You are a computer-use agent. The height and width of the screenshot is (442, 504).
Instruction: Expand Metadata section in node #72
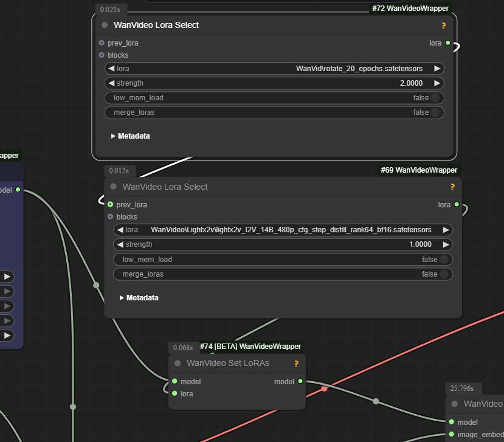[x=131, y=136]
